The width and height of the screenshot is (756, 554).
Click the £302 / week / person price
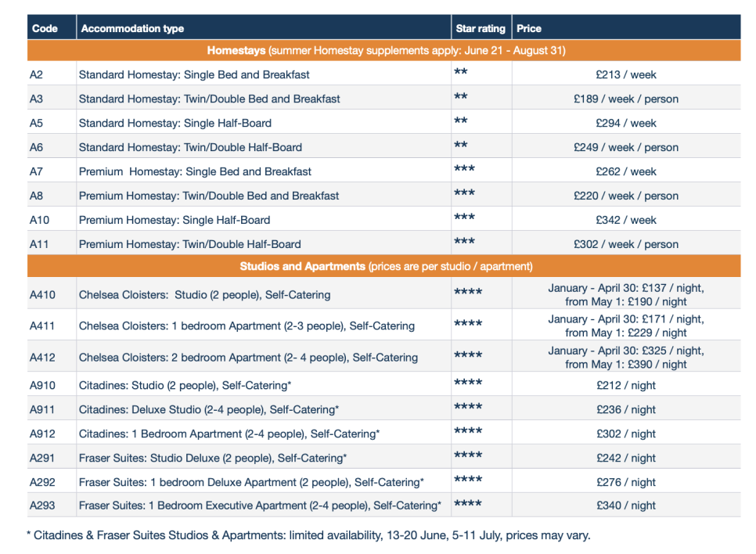pos(626,244)
